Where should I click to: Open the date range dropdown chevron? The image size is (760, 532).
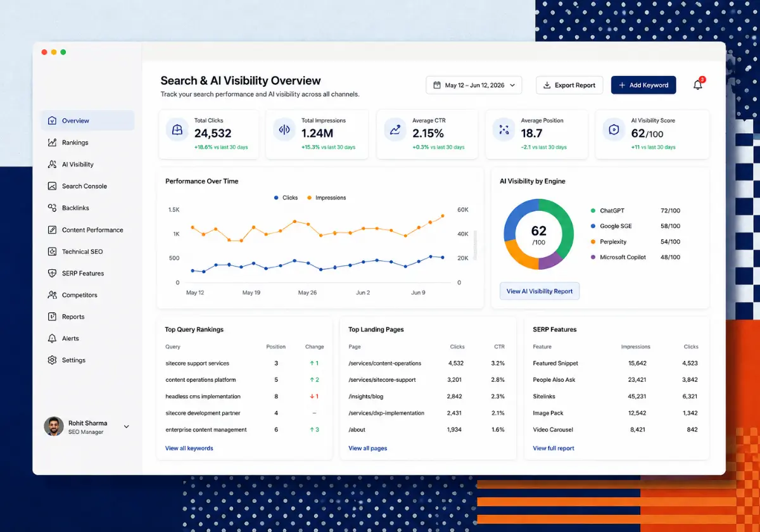point(512,85)
